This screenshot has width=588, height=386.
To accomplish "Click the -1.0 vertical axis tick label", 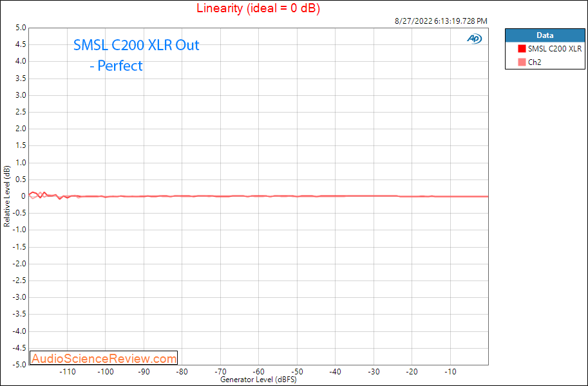I will 19,230.
